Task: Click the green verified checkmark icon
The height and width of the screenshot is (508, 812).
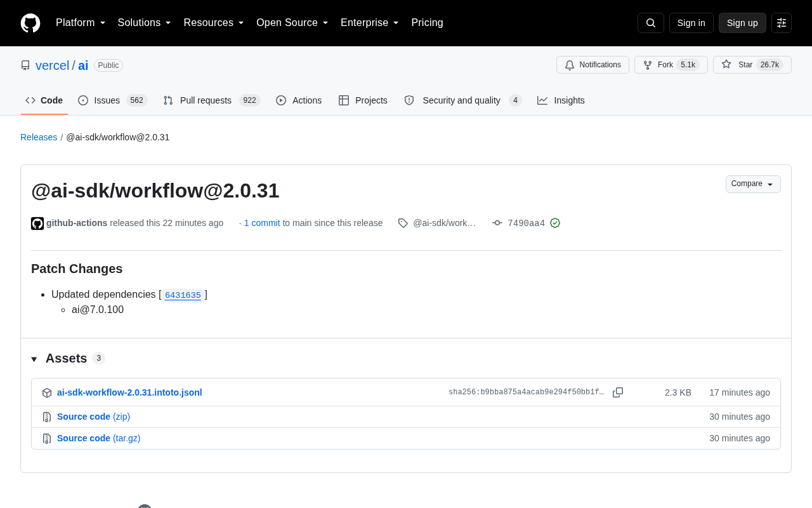Action: pos(555,223)
